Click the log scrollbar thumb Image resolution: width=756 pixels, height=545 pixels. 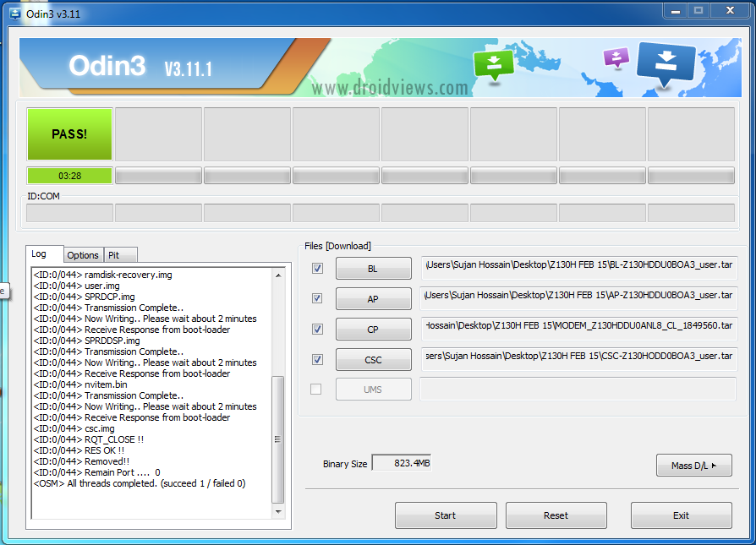[x=278, y=439]
